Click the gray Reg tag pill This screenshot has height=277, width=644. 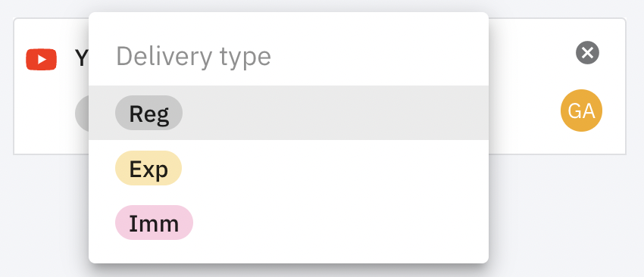[x=148, y=113]
